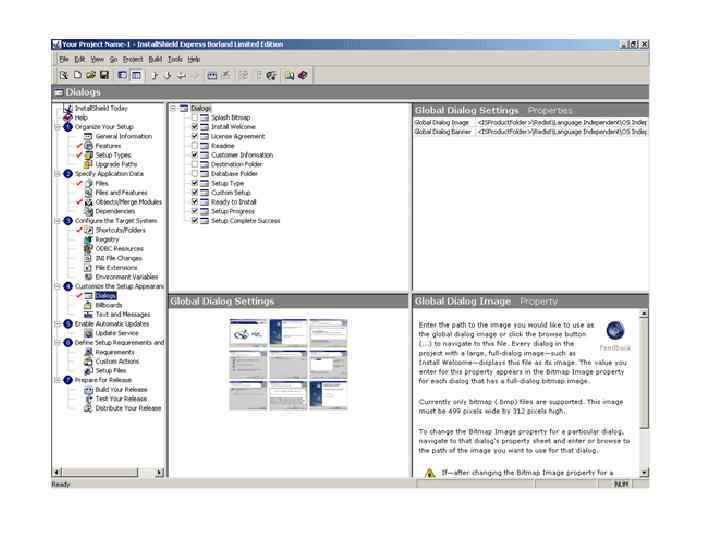Toggle the Custom Setup dialog checkbox

coord(195,192)
